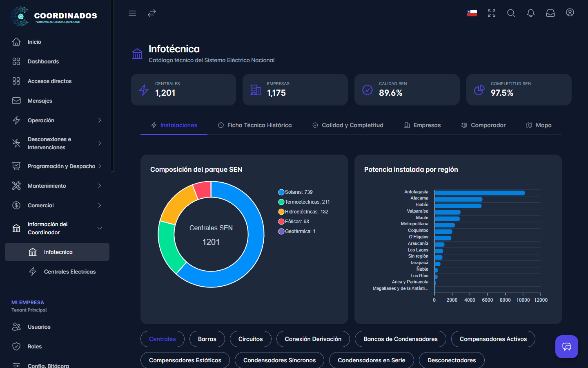Toggle Solares series in chart legend
The height and width of the screenshot is (368, 588).
tap(296, 192)
